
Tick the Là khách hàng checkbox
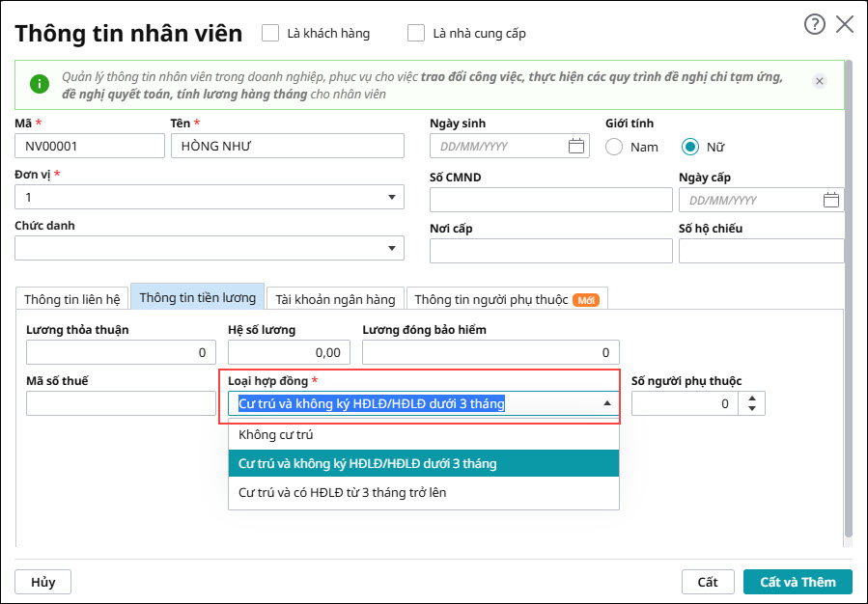pos(270,33)
